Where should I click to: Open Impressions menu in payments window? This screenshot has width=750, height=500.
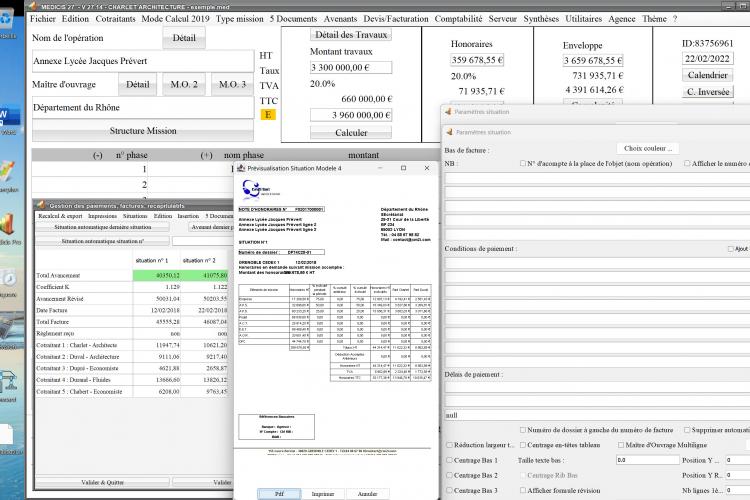(102, 216)
